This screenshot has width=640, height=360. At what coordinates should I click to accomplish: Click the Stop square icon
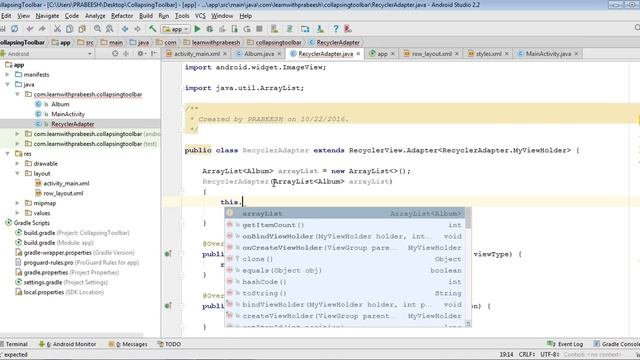coord(259,29)
